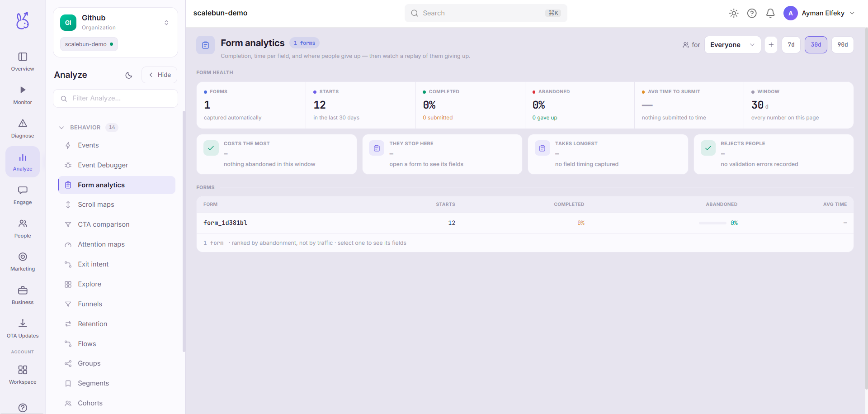Open Events in Analyze menu

point(117,145)
